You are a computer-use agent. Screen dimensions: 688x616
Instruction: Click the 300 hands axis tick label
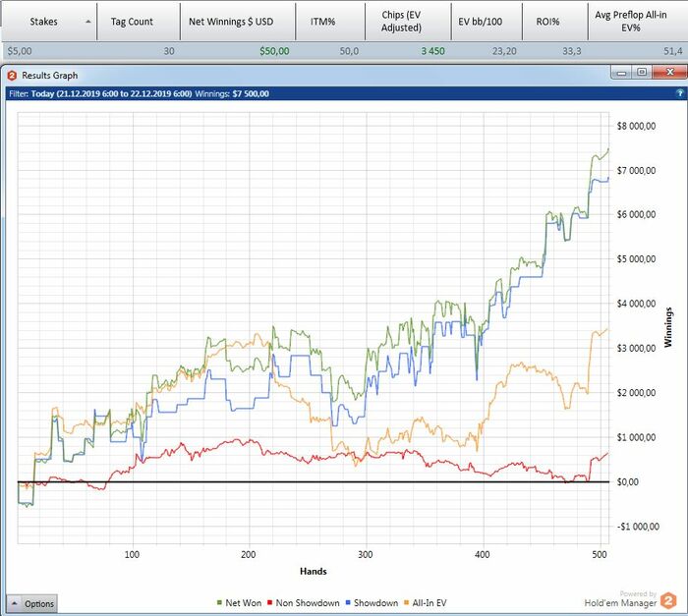pyautogui.click(x=365, y=554)
